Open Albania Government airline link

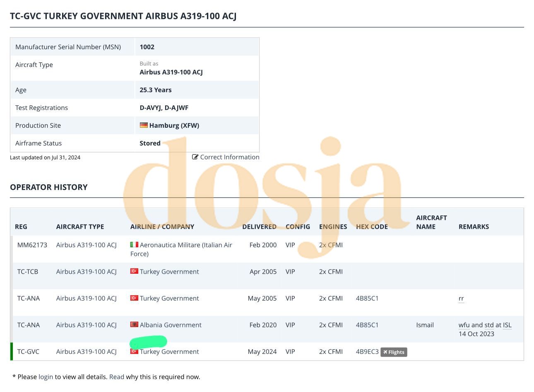pyautogui.click(x=171, y=325)
